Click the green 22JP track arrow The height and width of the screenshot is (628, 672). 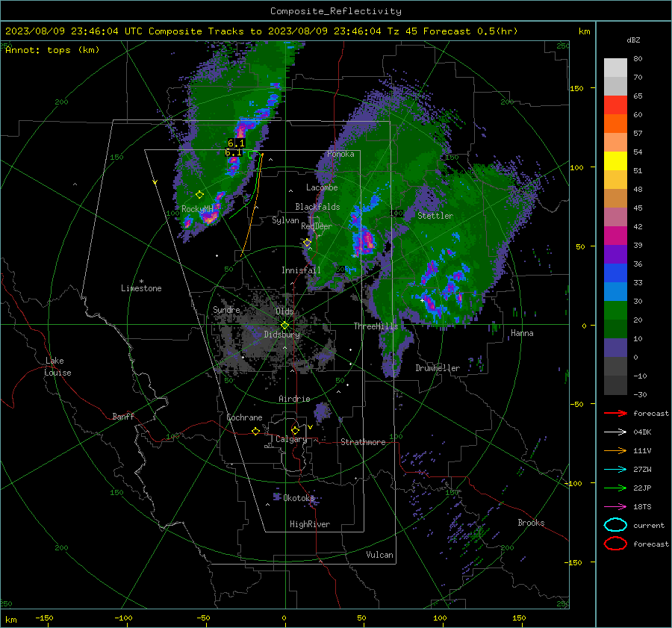click(615, 488)
